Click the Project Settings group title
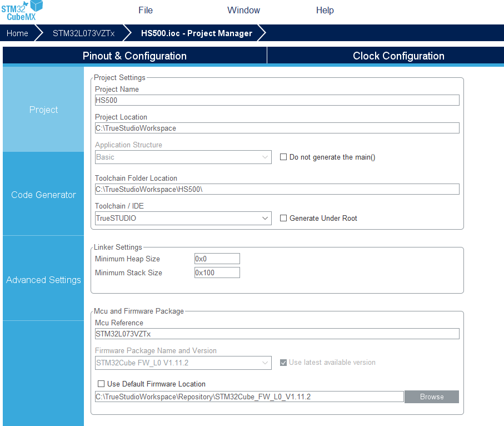504x426 pixels. (119, 77)
